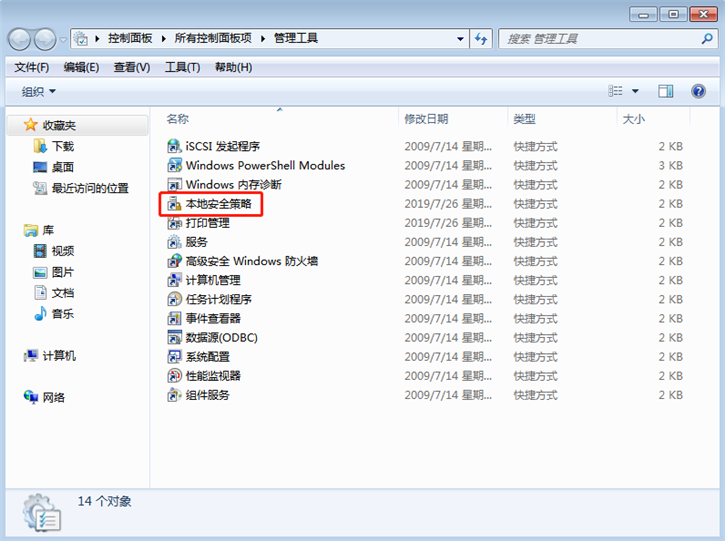This screenshot has width=725, height=541.
Task: Expand the address bar history dropdown
Action: coord(460,39)
